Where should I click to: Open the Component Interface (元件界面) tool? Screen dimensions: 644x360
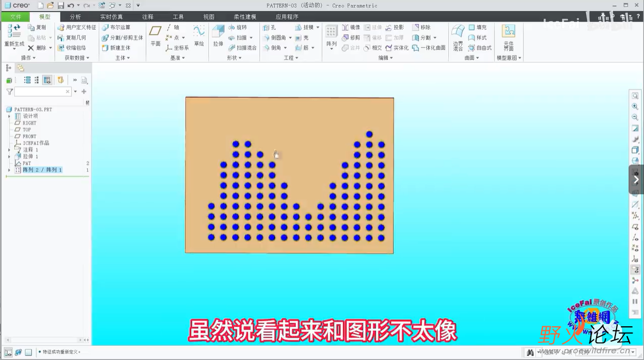pyautogui.click(x=509, y=37)
